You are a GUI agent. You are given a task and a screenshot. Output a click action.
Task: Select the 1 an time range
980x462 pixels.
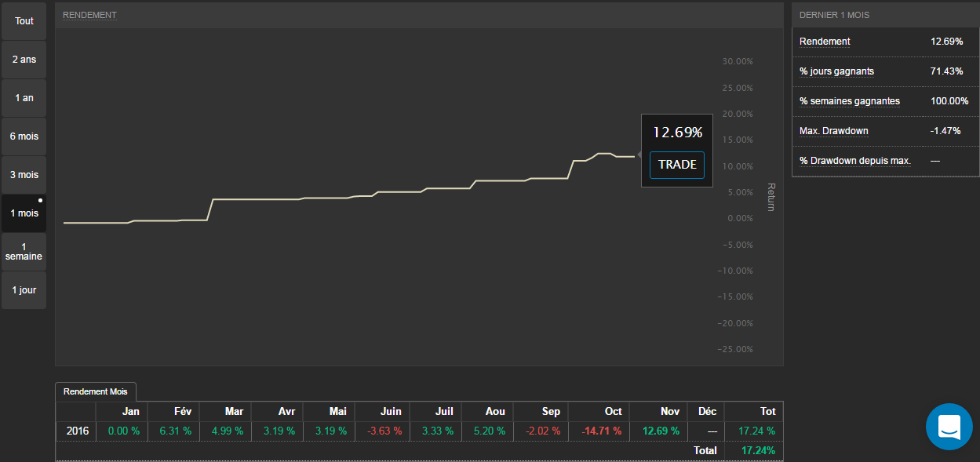click(24, 98)
